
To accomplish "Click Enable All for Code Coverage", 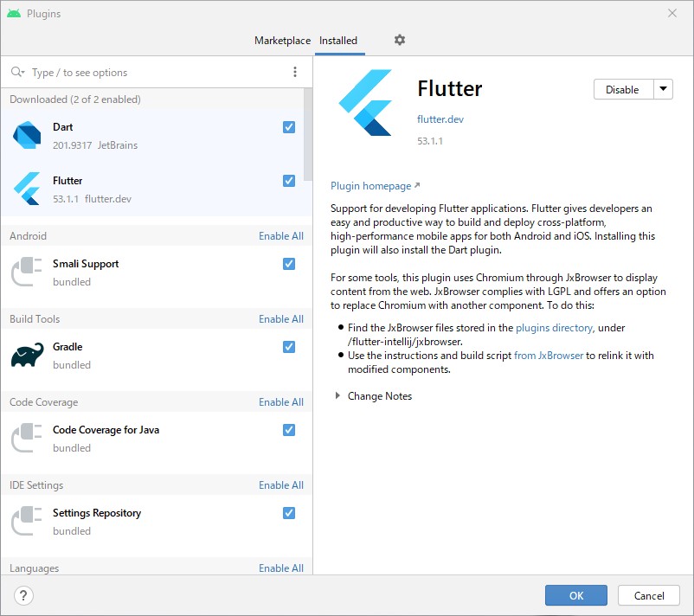I will 281,401.
